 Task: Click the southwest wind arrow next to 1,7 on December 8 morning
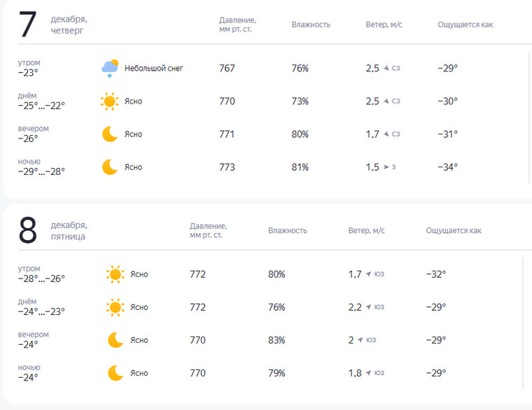coord(368,274)
